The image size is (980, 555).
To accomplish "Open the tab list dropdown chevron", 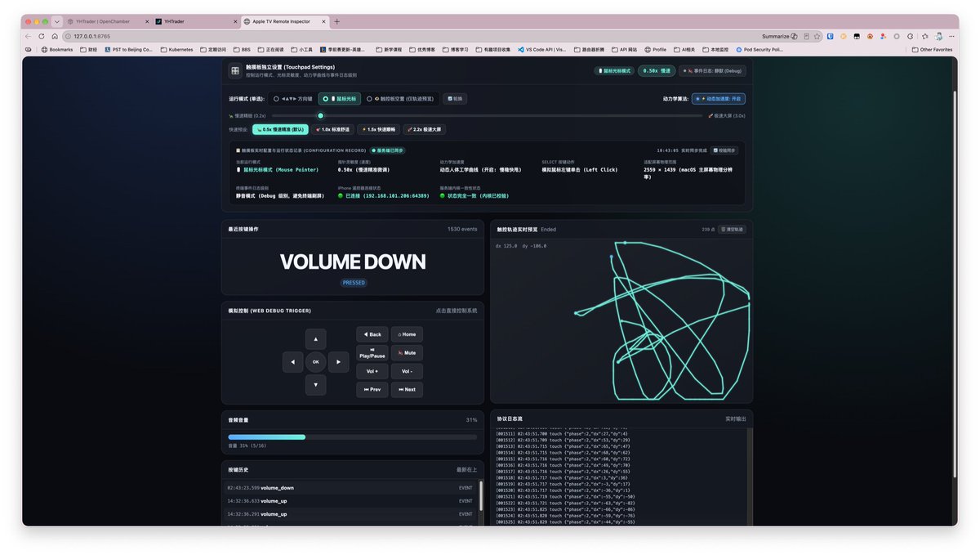I will point(57,21).
